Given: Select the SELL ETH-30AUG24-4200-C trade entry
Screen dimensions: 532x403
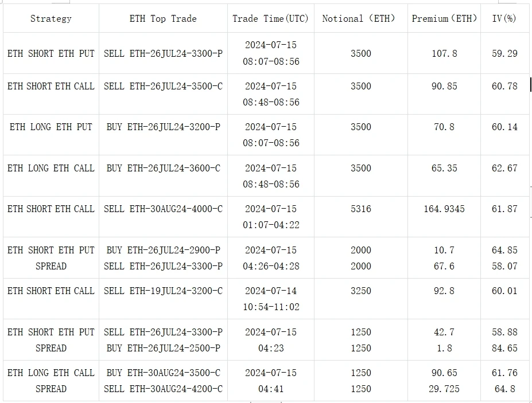Looking at the screenshot, I should pos(163,389).
